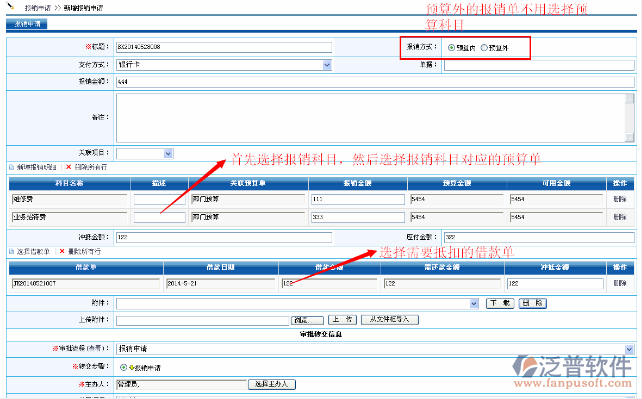Image resolution: width=642 pixels, height=399 pixels.
Task: Switch to the 报销申请 tab
Action: (27, 24)
